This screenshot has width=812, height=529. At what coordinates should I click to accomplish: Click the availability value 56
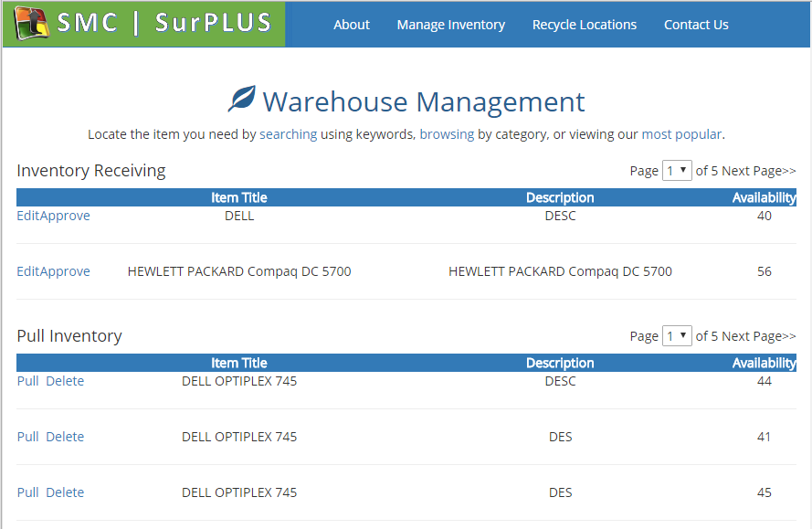pyautogui.click(x=765, y=271)
